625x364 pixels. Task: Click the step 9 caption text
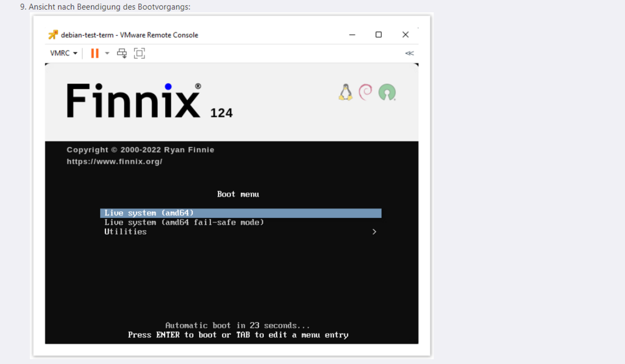[105, 7]
